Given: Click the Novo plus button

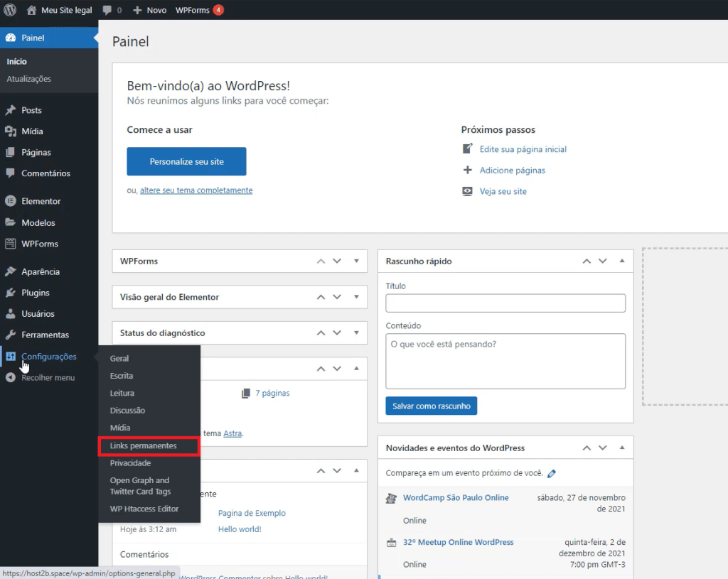Looking at the screenshot, I should [x=137, y=10].
